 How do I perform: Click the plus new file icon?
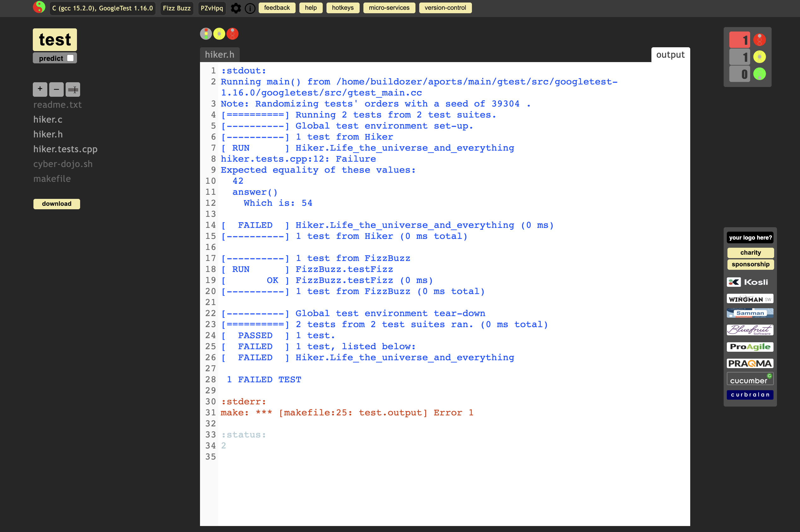pos(40,89)
